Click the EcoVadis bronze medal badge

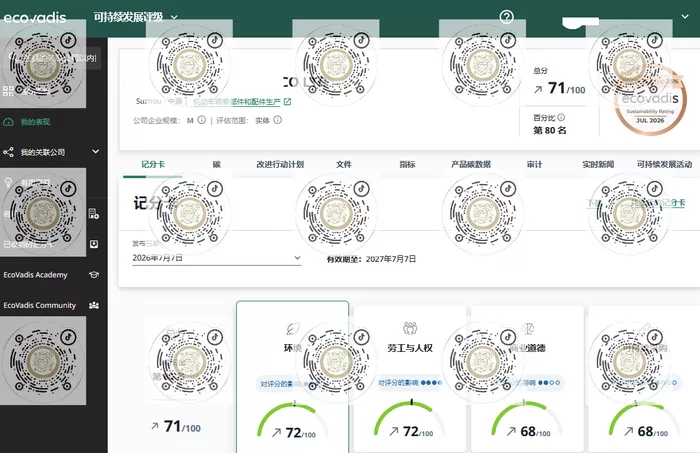tap(650, 100)
